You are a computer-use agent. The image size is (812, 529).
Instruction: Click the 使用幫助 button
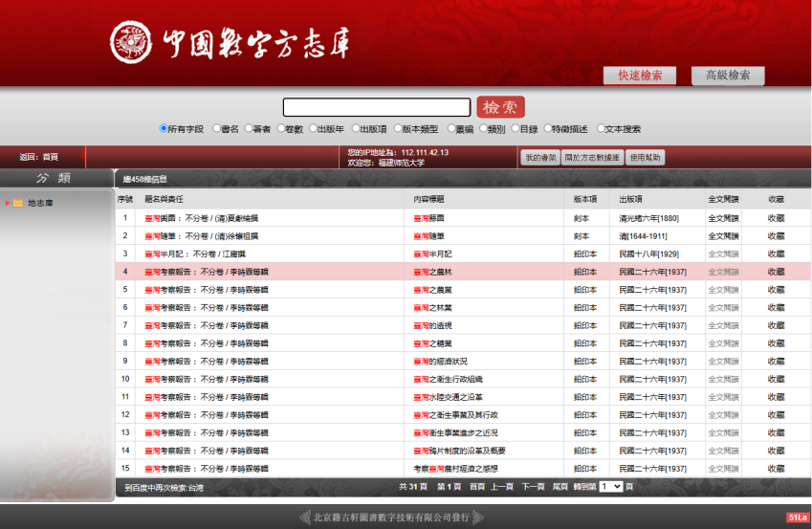646,158
